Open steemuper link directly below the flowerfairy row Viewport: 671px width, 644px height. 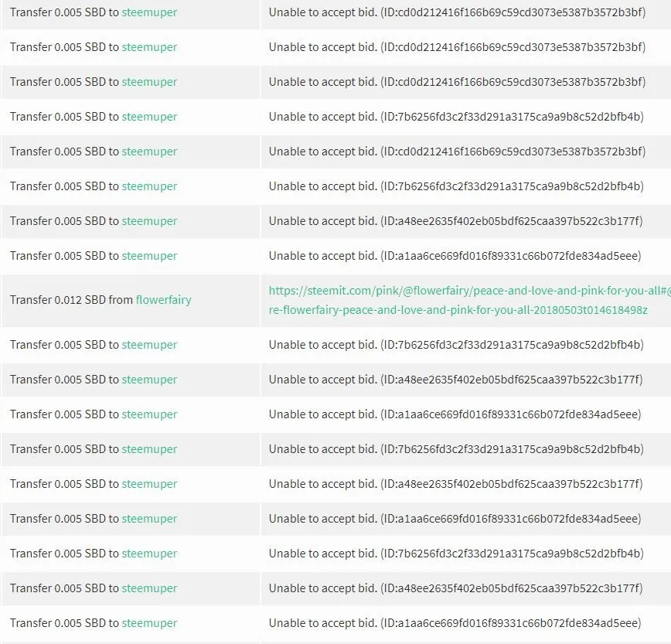click(x=149, y=345)
